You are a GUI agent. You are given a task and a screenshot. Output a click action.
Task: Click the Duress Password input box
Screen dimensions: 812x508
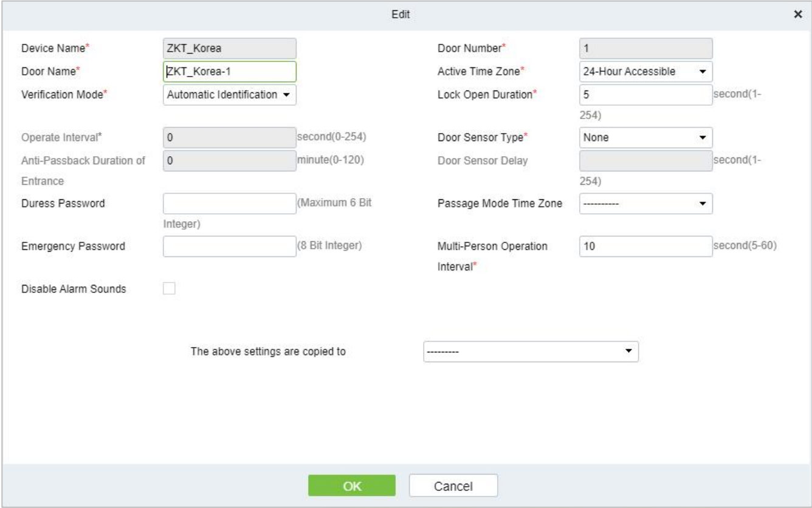coord(230,204)
